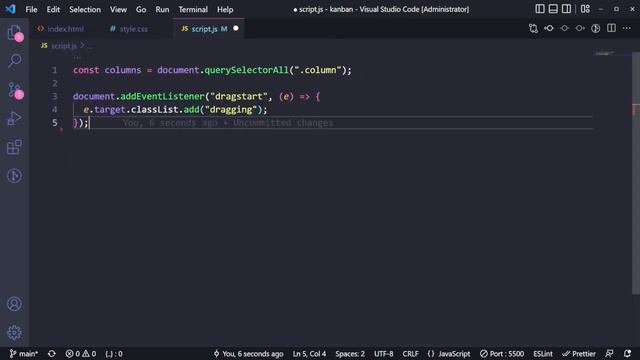Click the Prettier status item

(579, 354)
